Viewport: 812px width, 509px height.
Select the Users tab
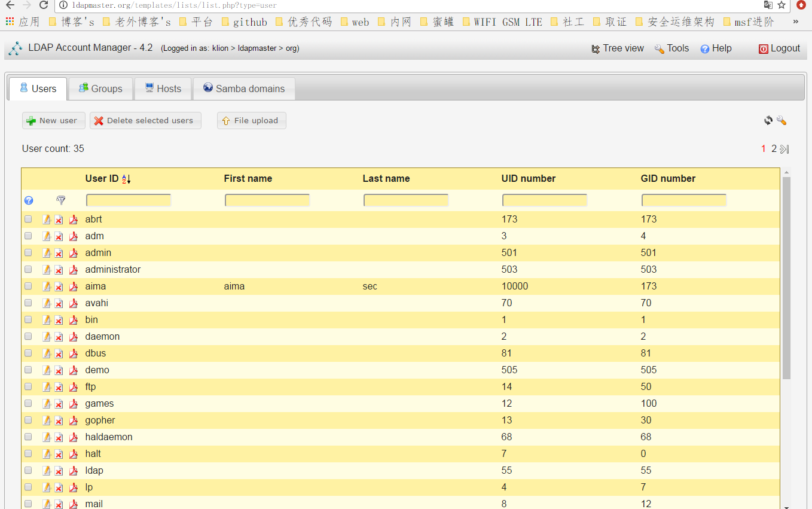point(38,89)
